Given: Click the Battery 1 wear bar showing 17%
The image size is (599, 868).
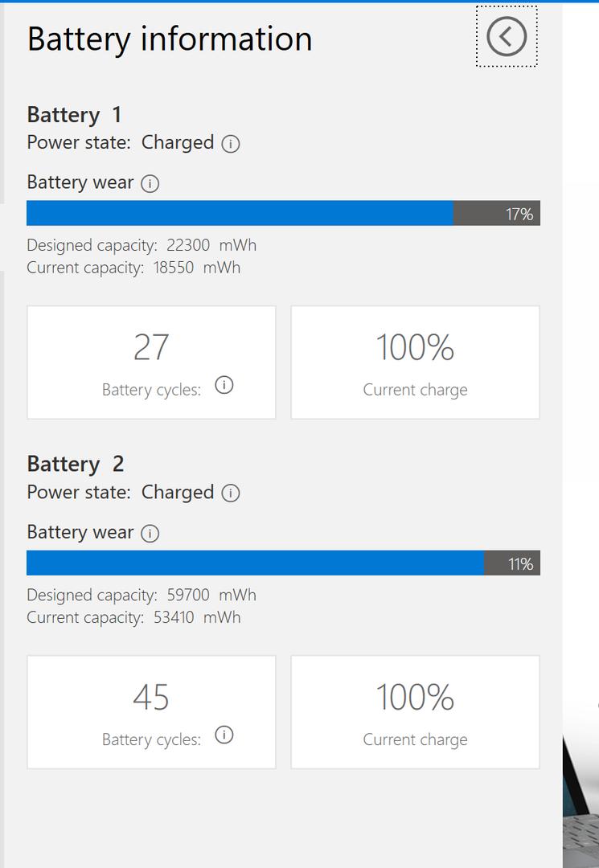Looking at the screenshot, I should pos(284,213).
